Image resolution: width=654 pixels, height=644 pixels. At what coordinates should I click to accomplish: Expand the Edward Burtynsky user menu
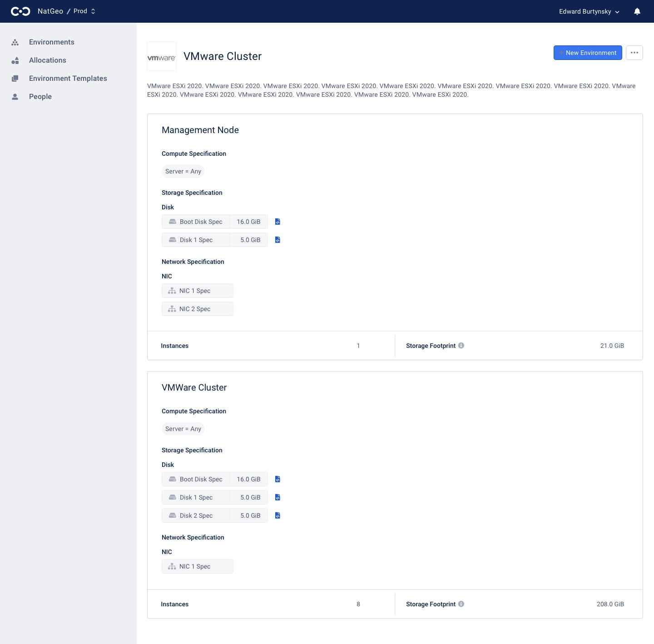tap(589, 11)
